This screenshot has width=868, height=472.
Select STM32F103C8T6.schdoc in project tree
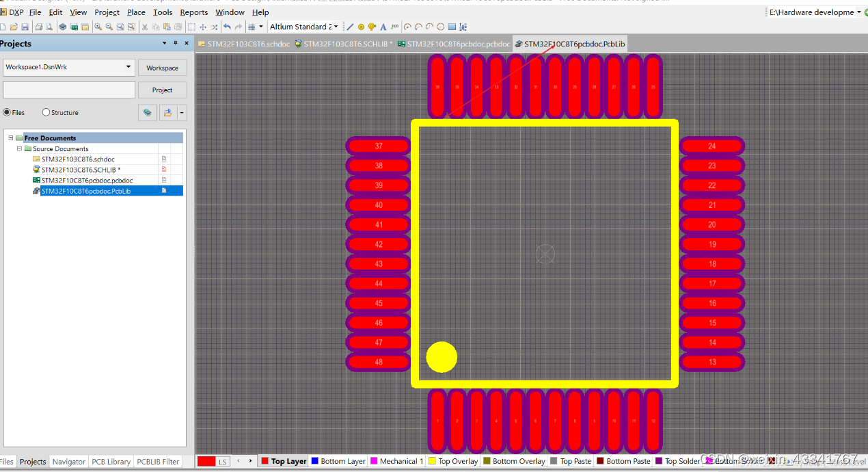[x=78, y=159]
